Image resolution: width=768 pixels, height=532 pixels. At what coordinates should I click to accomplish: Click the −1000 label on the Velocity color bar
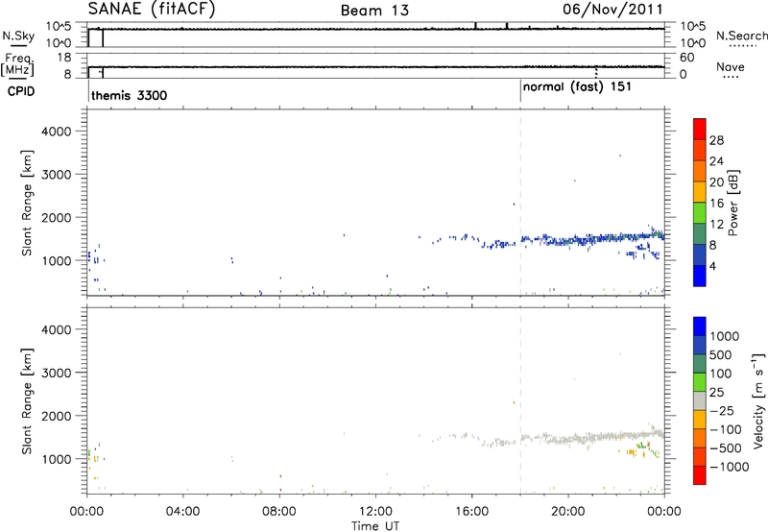[730, 467]
